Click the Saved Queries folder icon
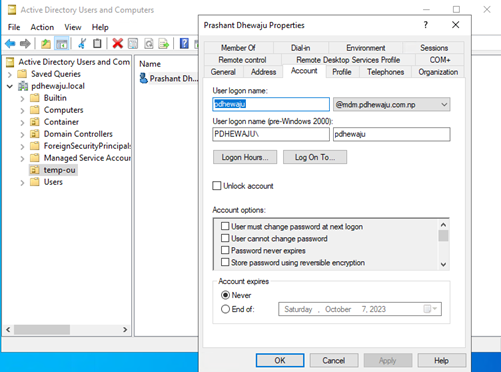The height and width of the screenshot is (372, 501). (x=22, y=74)
